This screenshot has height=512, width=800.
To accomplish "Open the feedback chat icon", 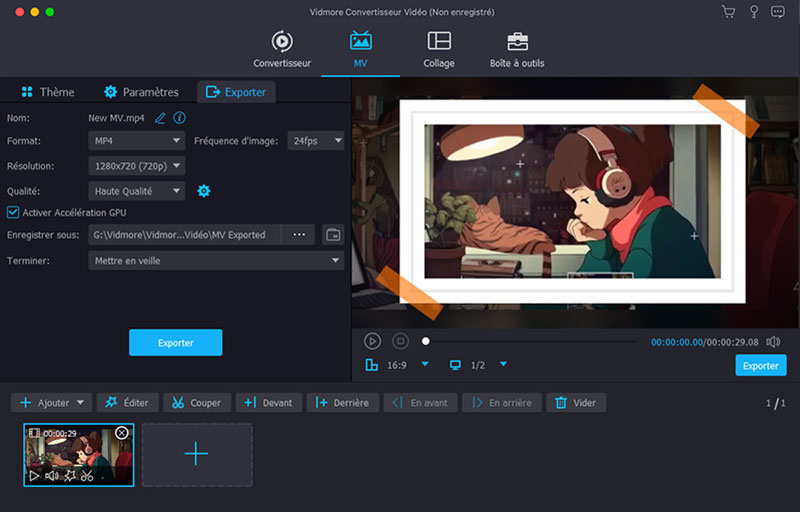I will [778, 12].
